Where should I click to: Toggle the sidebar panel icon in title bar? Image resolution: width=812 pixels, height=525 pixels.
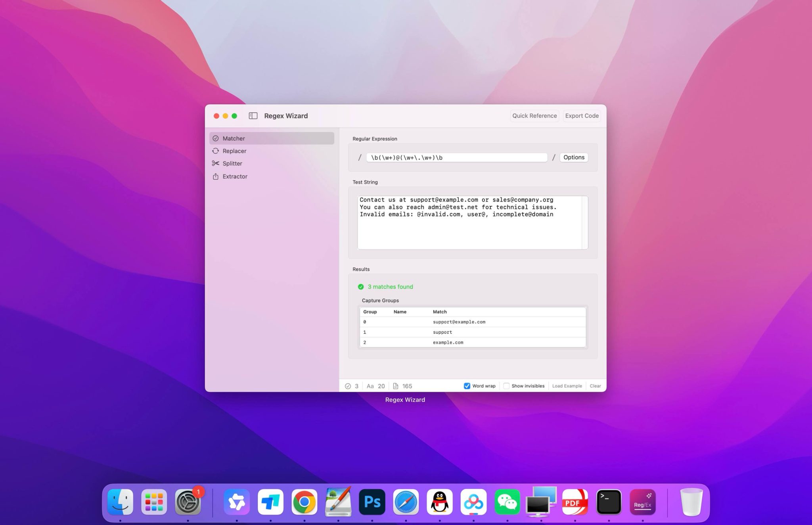click(253, 116)
